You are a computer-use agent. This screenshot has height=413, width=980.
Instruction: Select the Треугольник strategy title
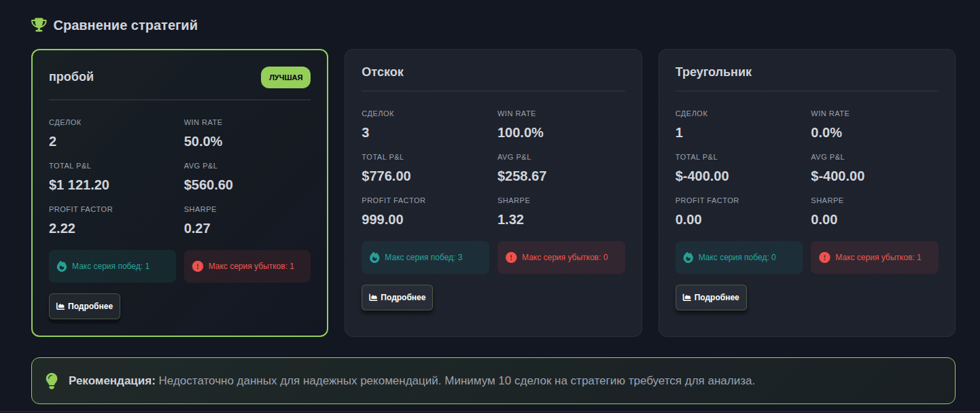(x=713, y=72)
